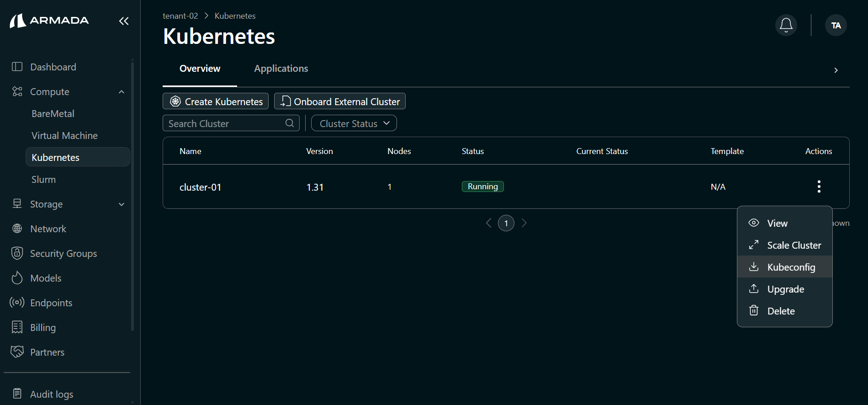This screenshot has height=405, width=868.
Task: Click the Endpoints broadcast icon
Action: click(17, 303)
